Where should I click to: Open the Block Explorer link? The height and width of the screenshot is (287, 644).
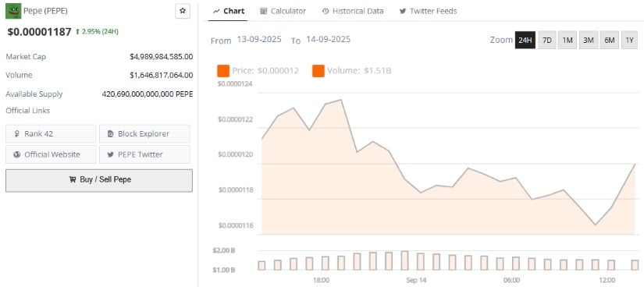click(144, 134)
